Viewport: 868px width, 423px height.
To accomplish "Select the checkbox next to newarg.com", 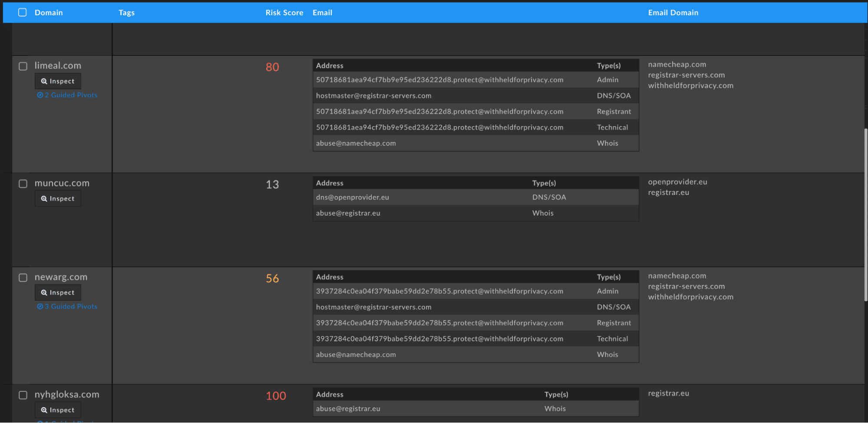I will tap(23, 277).
